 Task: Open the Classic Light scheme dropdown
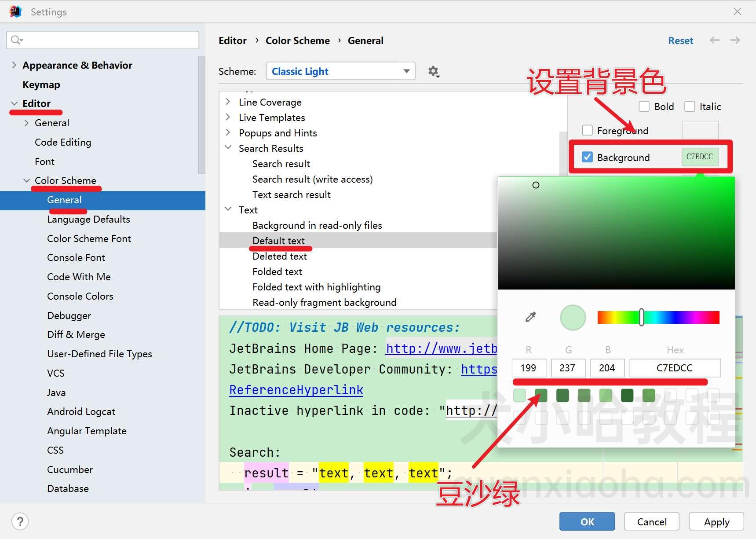pos(341,71)
